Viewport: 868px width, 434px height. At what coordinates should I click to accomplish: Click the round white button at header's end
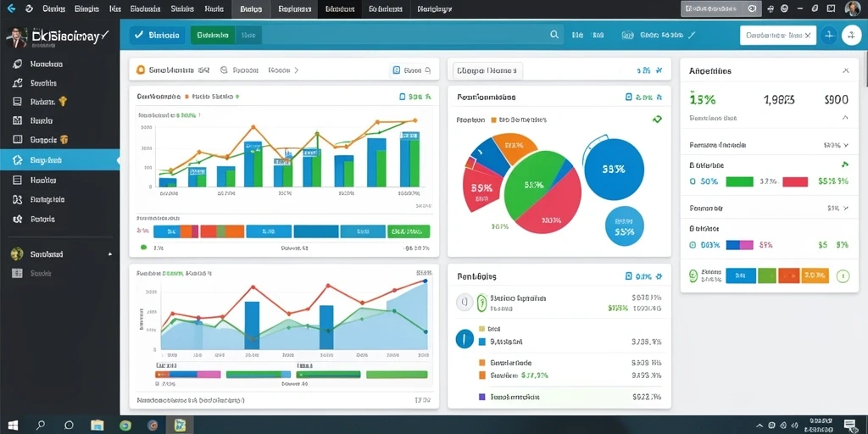851,35
